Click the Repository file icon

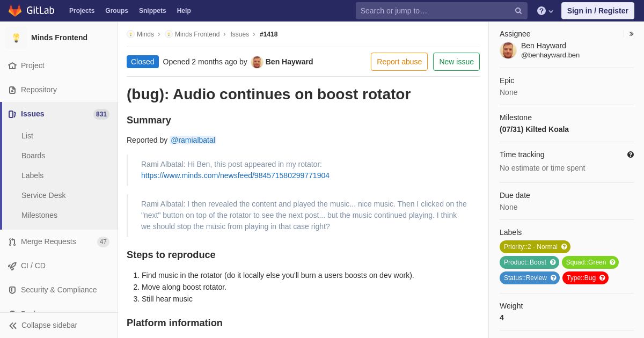pos(12,90)
